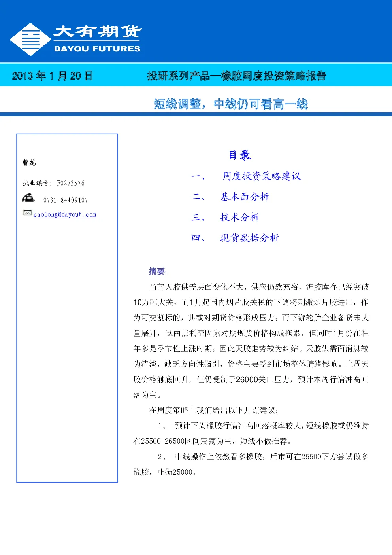This screenshot has width=392, height=555.
Task: Click recommendation 2 about 中线操作上依然看多橡胶
Action: 263,457
